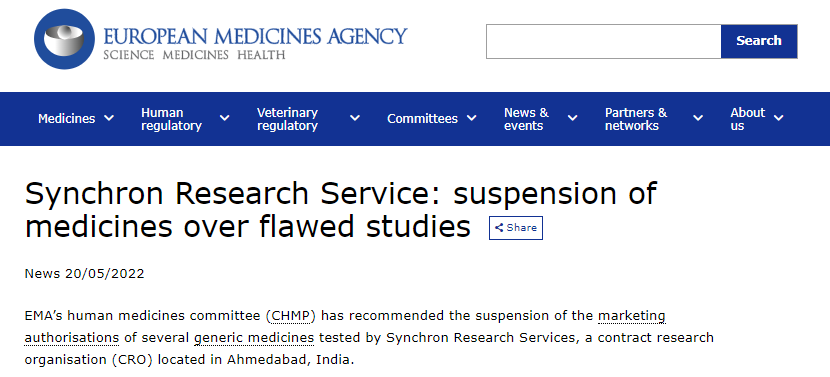830x377 pixels.
Task: Click the Share button beside the headline
Action: click(516, 228)
